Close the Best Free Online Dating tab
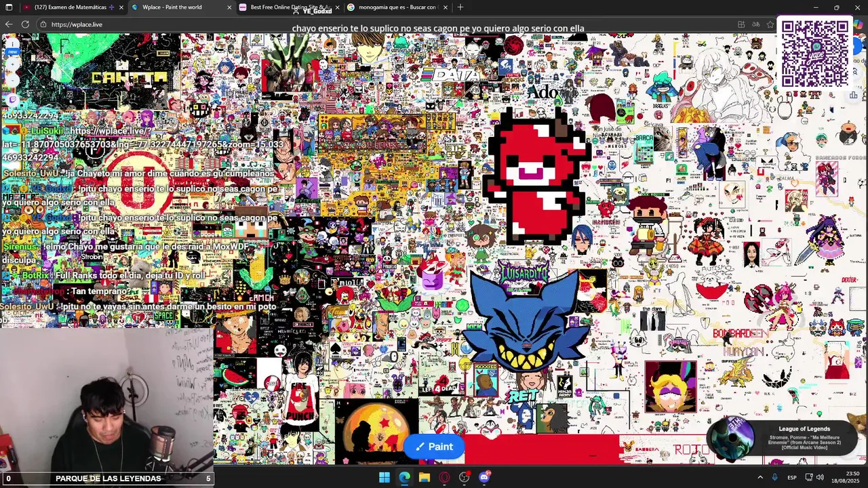868x488 pixels. coord(337,7)
